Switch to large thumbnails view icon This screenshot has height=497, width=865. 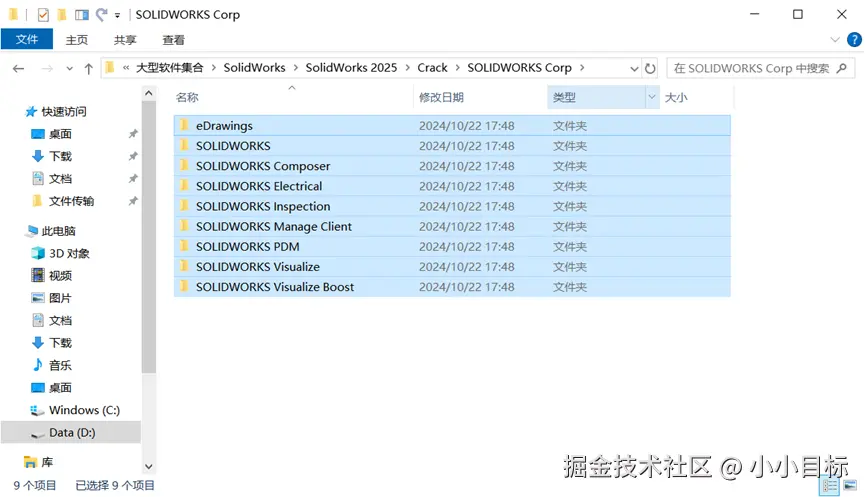[850, 486]
